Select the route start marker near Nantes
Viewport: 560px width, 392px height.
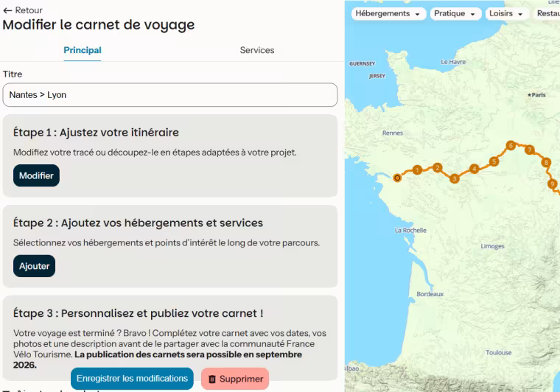397,178
